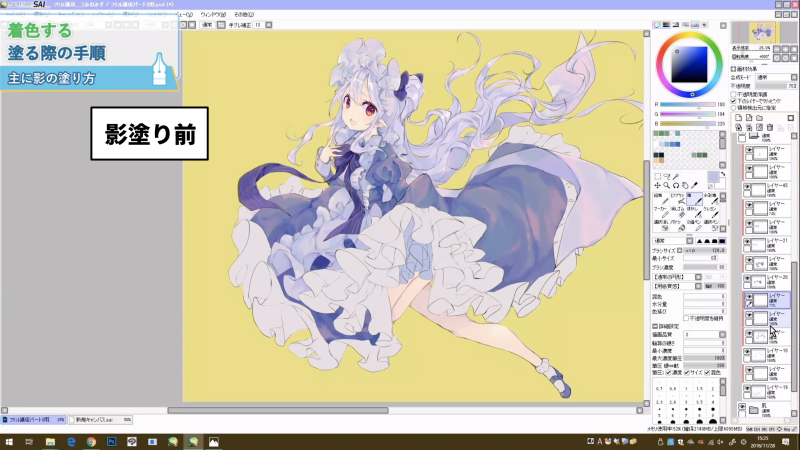
Task: Toggle pressure 混色 blending checkbox
Action: coord(707,372)
